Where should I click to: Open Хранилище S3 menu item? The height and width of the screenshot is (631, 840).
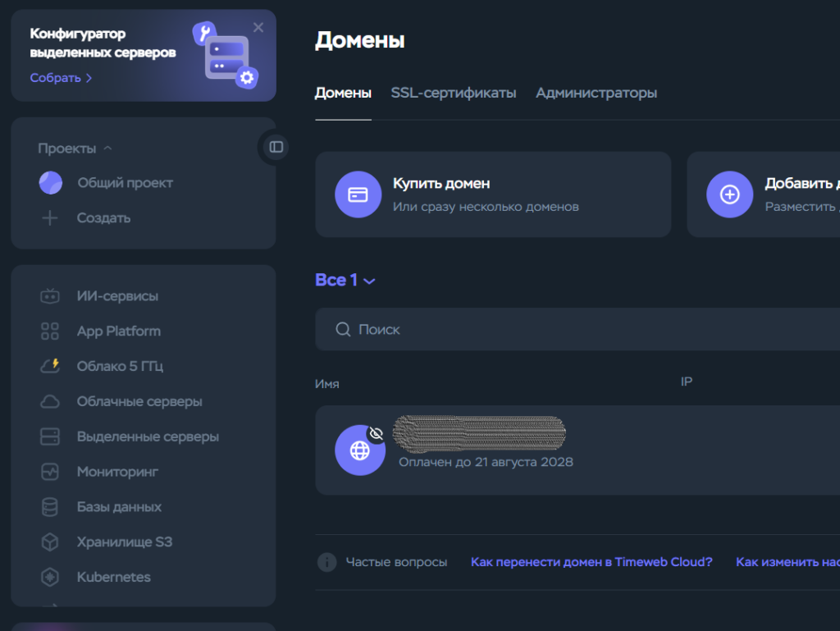125,542
